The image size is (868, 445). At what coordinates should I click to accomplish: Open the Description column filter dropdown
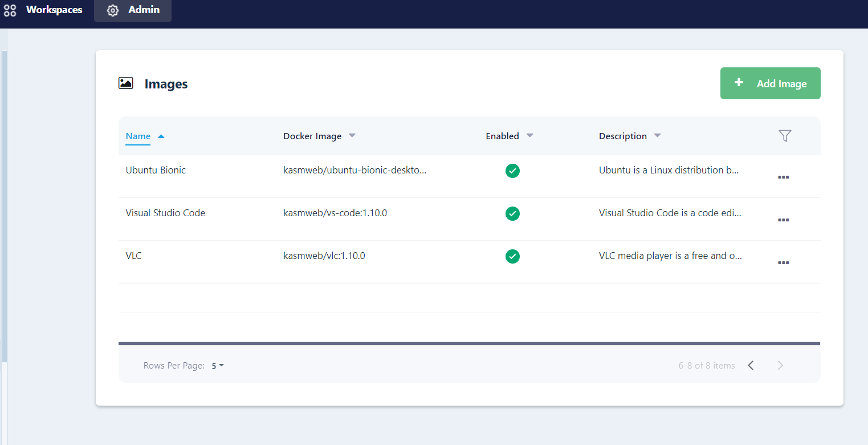(x=657, y=136)
